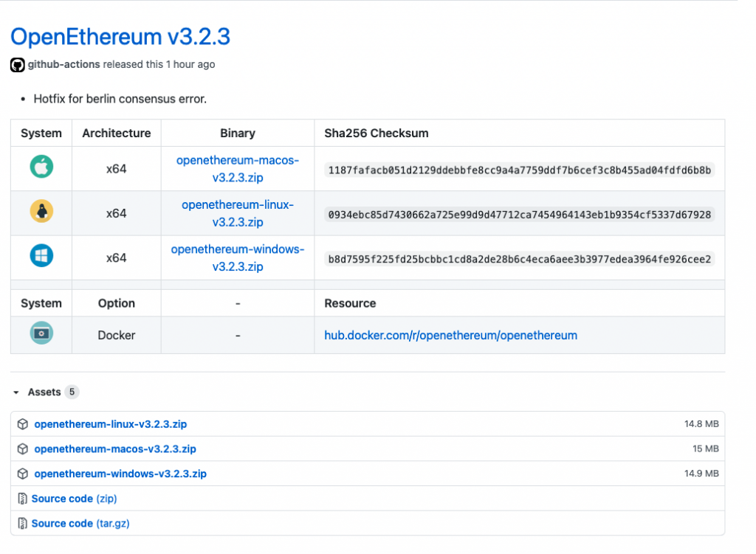
Task: Open the github-actions author profile link
Action: 63,64
